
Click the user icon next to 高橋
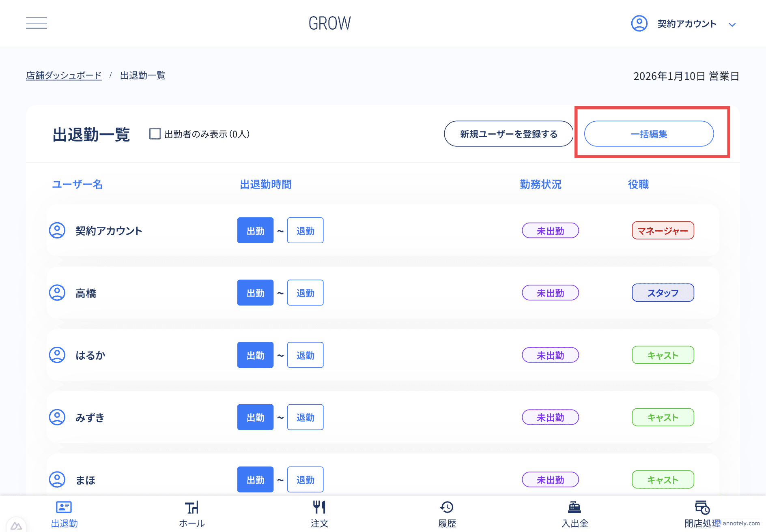pos(57,293)
